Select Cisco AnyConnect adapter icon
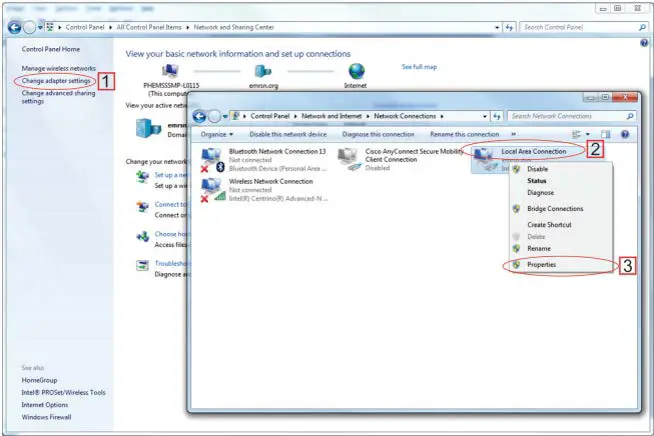 click(x=349, y=160)
